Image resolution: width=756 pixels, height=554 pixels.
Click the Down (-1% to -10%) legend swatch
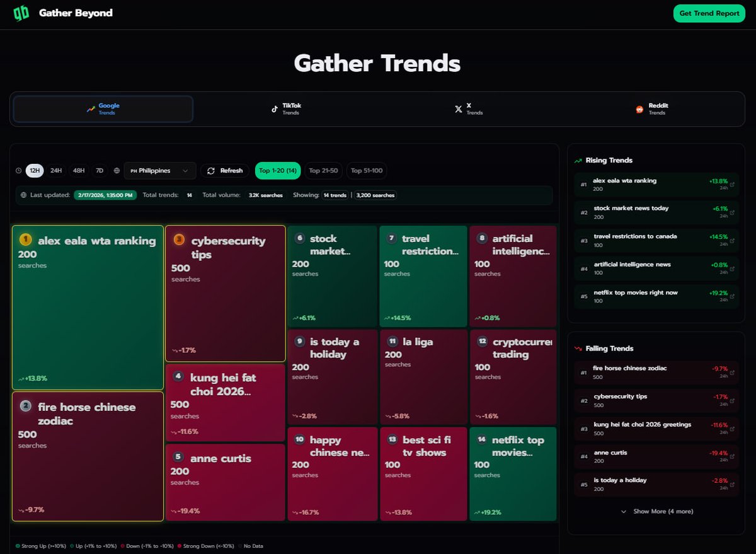pyautogui.click(x=123, y=546)
